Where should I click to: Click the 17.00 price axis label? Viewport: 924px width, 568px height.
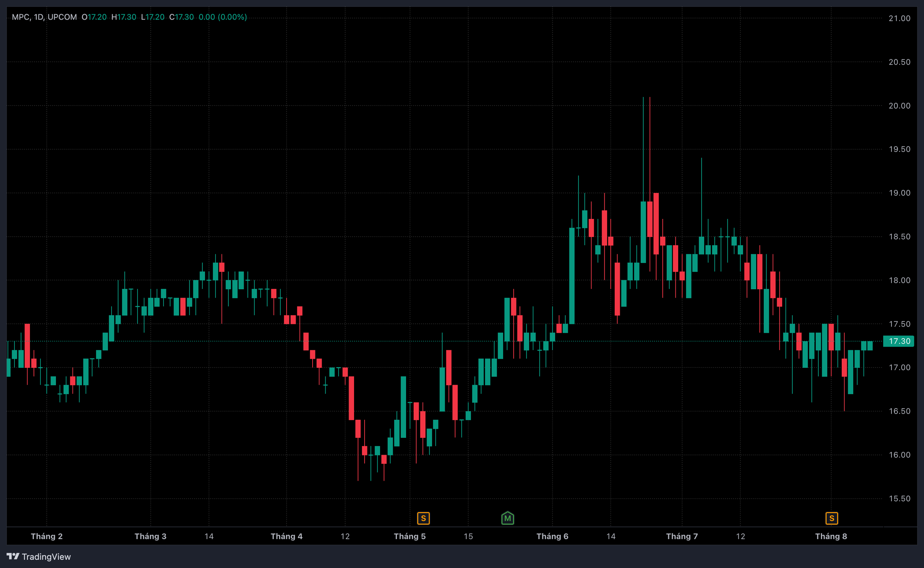tap(899, 367)
